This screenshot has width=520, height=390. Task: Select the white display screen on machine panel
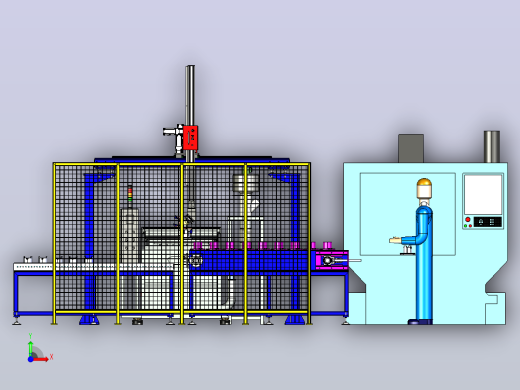click(483, 195)
